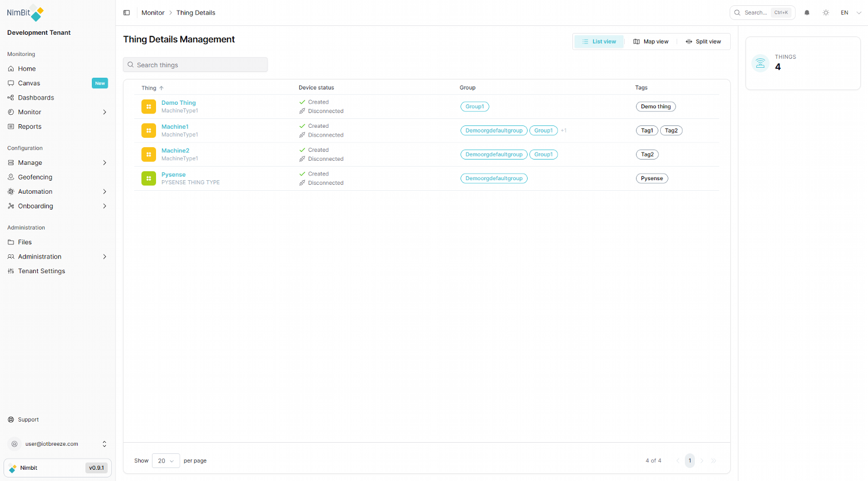The width and height of the screenshot is (868, 481).
Task: Switch theme using the sun icon
Action: [x=826, y=12]
